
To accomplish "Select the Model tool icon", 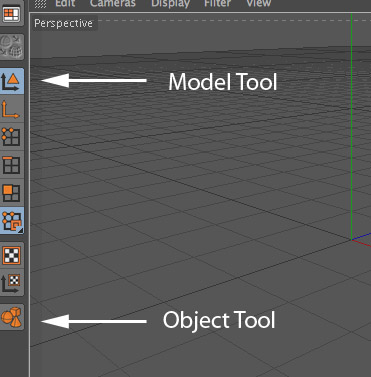I will pyautogui.click(x=12, y=81).
